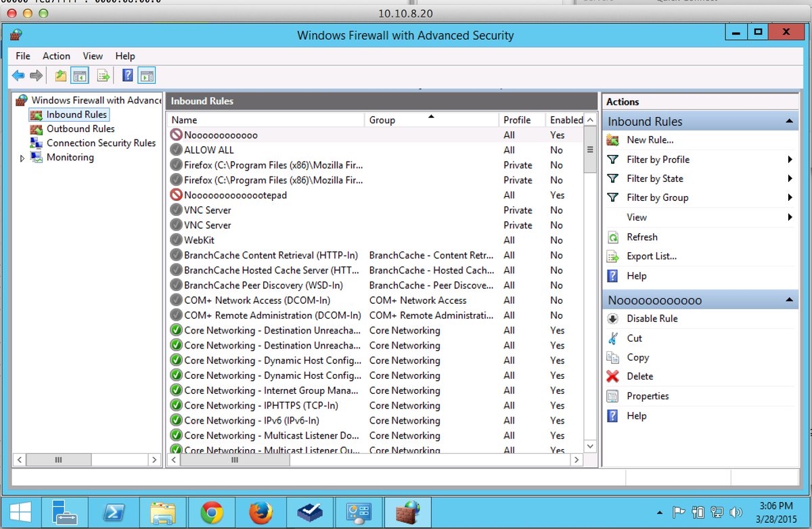Expand the Monitoring tree node
Viewport: 812px width, 529px height.
(22, 158)
